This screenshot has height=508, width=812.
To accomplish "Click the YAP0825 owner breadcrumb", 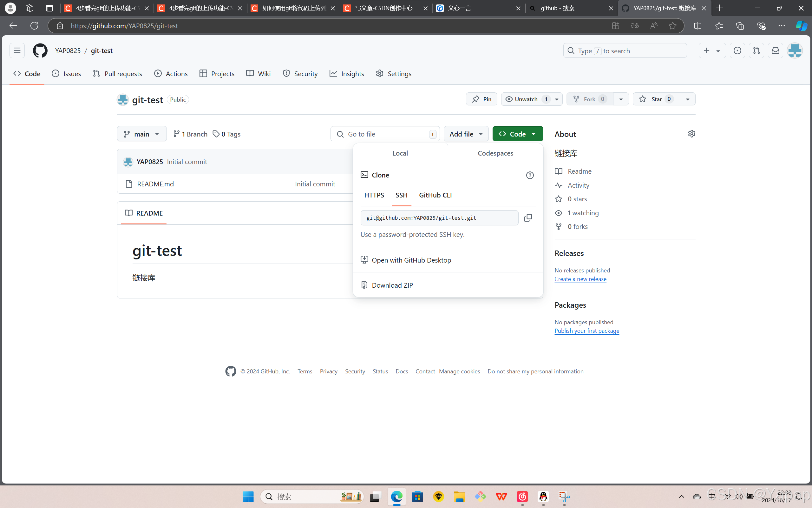I will pyautogui.click(x=68, y=50).
